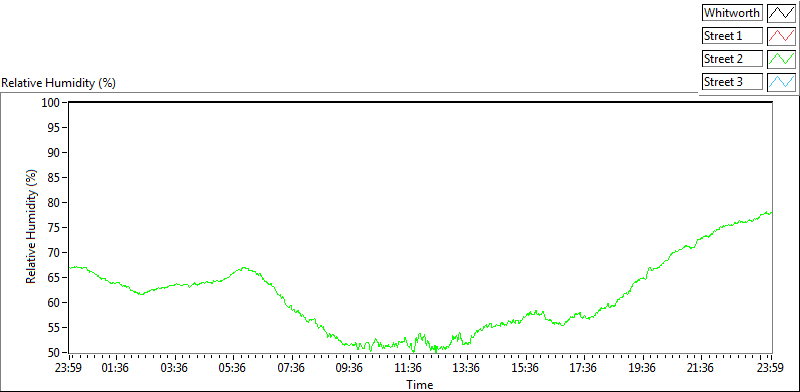Click the 50 y-axis value
This screenshot has height=392, width=800.
coord(54,352)
